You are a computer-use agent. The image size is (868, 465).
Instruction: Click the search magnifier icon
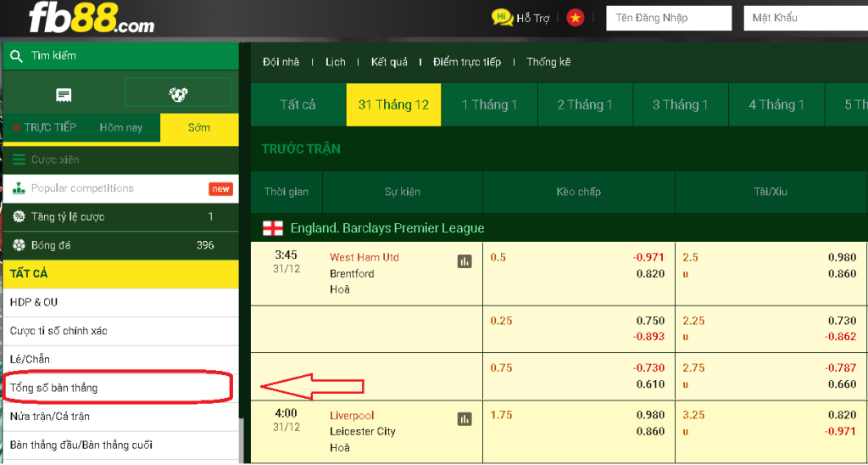17,56
